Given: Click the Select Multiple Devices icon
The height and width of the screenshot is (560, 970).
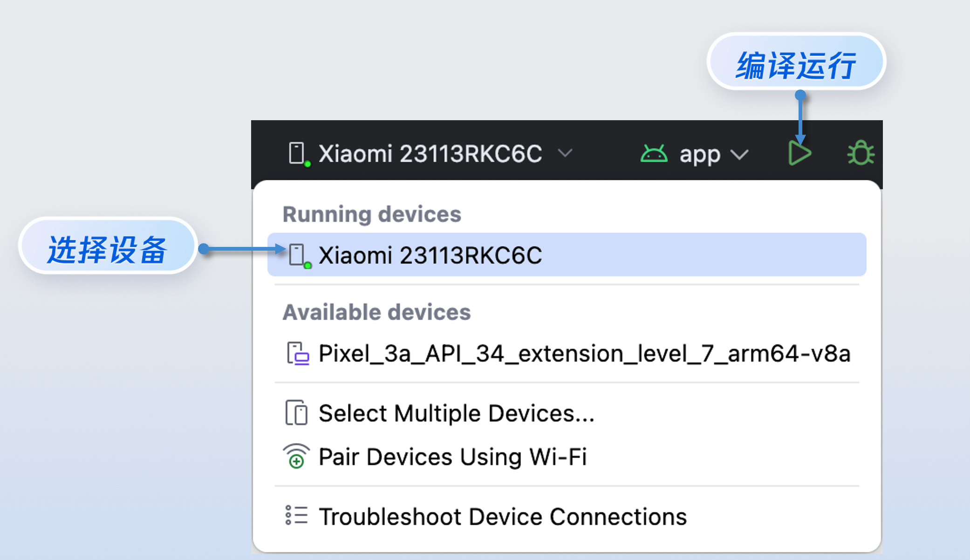Looking at the screenshot, I should point(296,413).
